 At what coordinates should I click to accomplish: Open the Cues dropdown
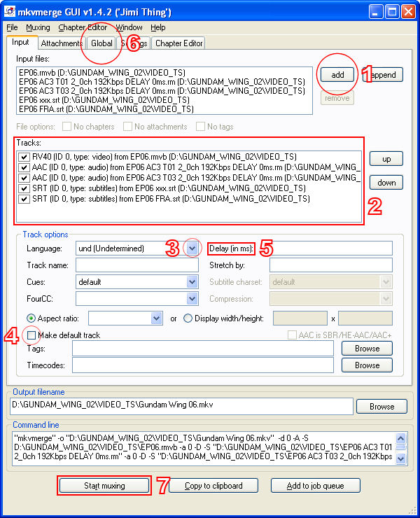pyautogui.click(x=192, y=282)
